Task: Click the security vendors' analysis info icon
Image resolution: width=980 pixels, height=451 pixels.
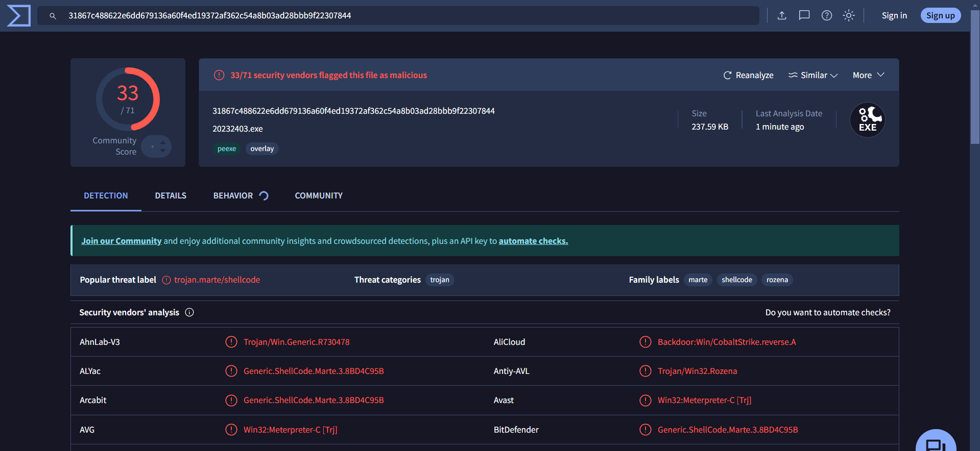Action: (x=189, y=312)
